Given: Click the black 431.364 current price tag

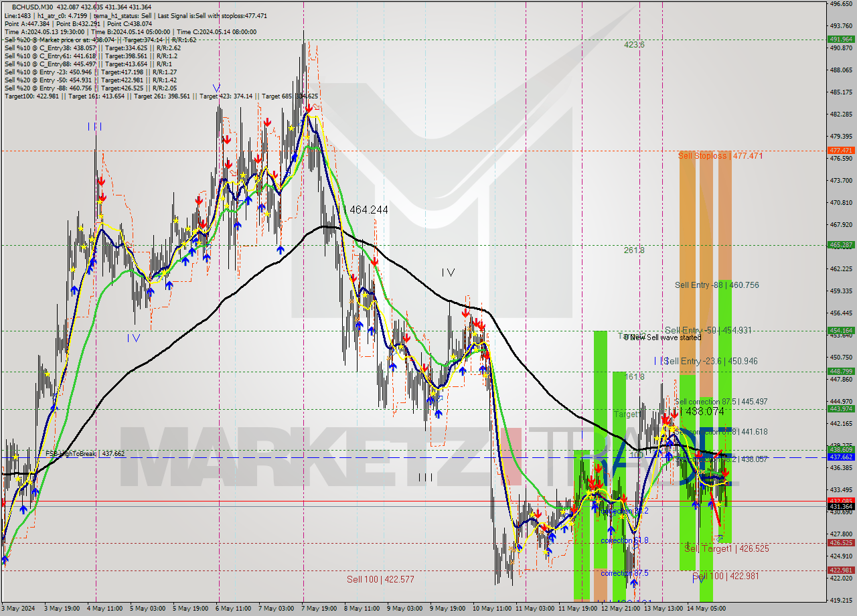Looking at the screenshot, I should coord(841,506).
